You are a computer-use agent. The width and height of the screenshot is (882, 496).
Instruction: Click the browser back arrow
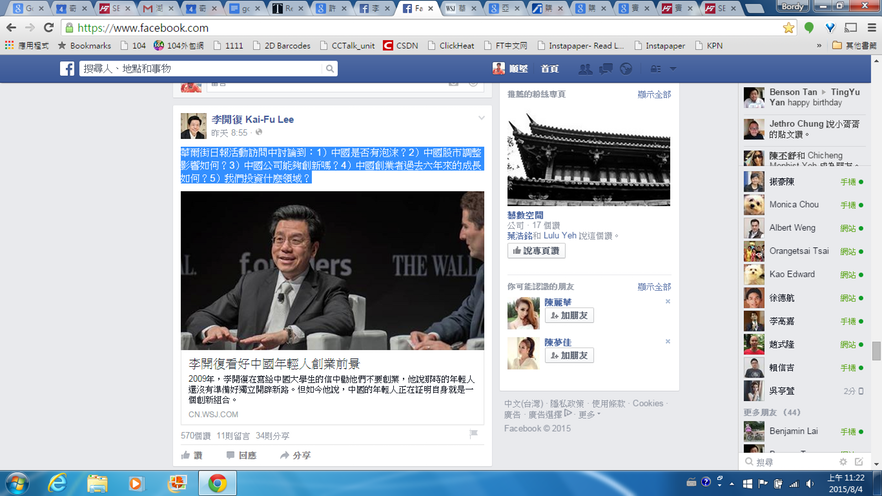tap(11, 28)
